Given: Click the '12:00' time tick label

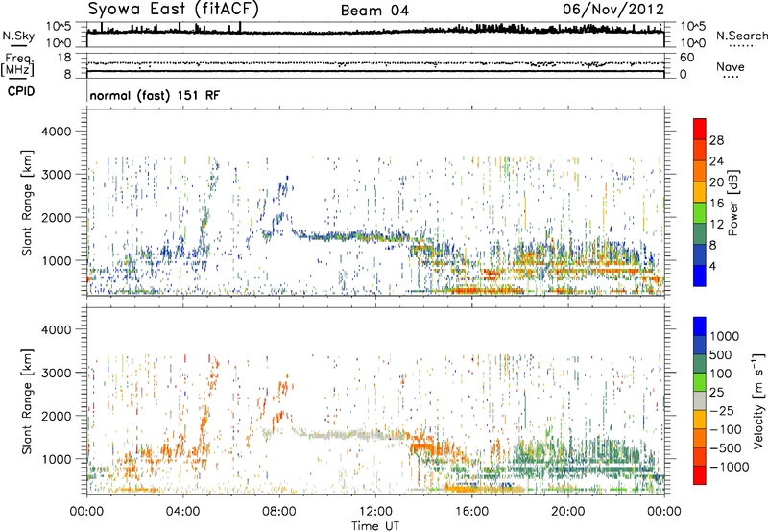Looking at the screenshot, I should (375, 512).
